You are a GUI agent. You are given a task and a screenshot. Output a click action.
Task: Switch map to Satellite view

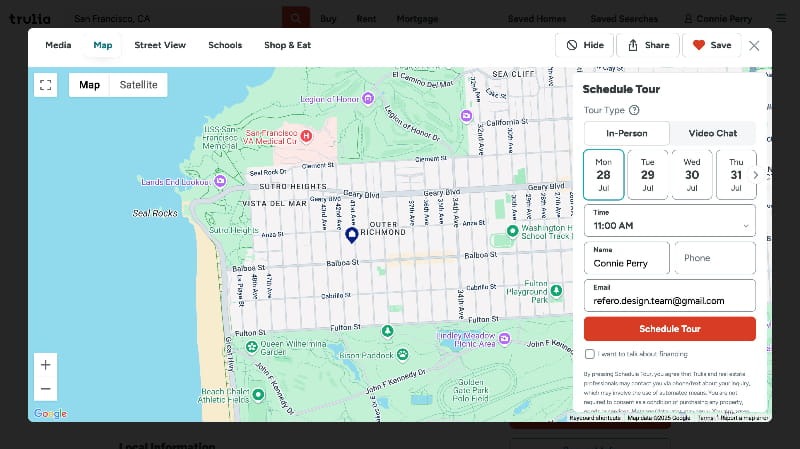[138, 85]
